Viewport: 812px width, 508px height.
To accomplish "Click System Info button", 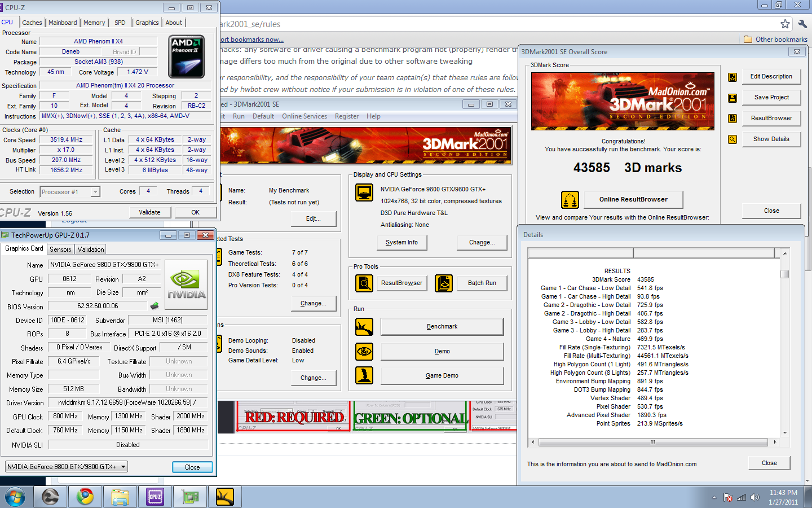I will pyautogui.click(x=401, y=242).
